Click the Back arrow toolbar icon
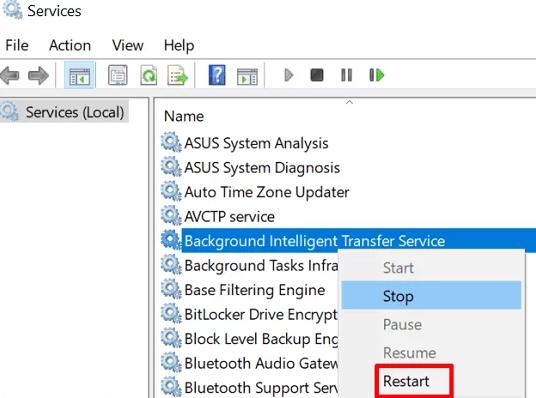The height and width of the screenshot is (398, 536). 10,75
